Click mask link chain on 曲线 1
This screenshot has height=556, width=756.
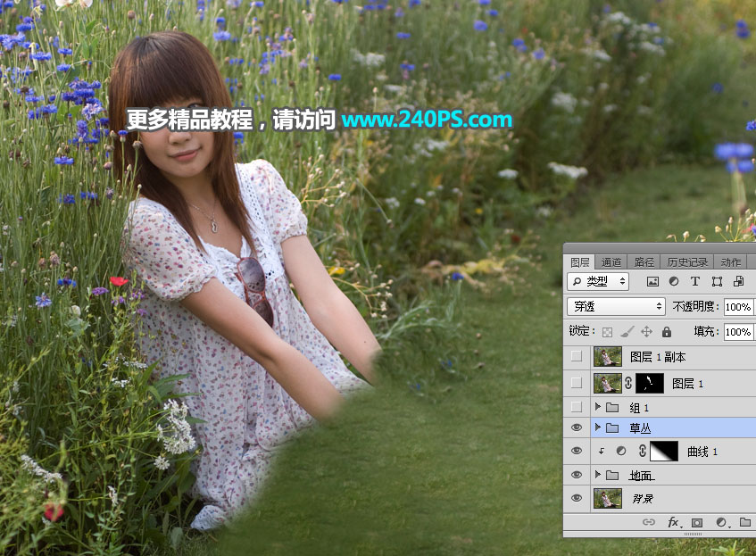pos(642,452)
